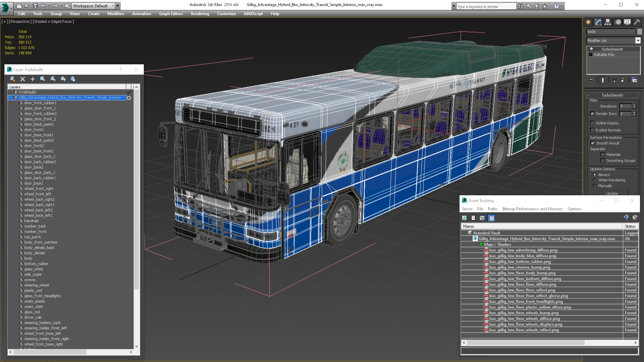The width and height of the screenshot is (644, 362).
Task: Click Add selection to layer plus icon
Action: 32,79
